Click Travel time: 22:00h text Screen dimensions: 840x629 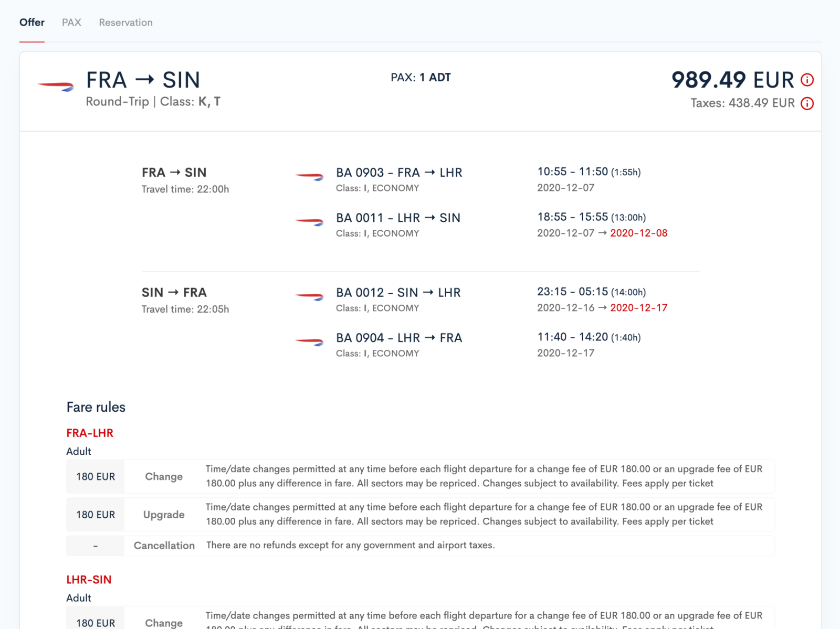click(x=185, y=189)
